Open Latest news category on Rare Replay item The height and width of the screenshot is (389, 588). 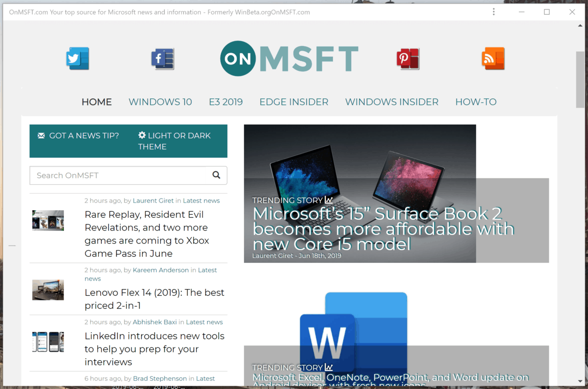201,201
